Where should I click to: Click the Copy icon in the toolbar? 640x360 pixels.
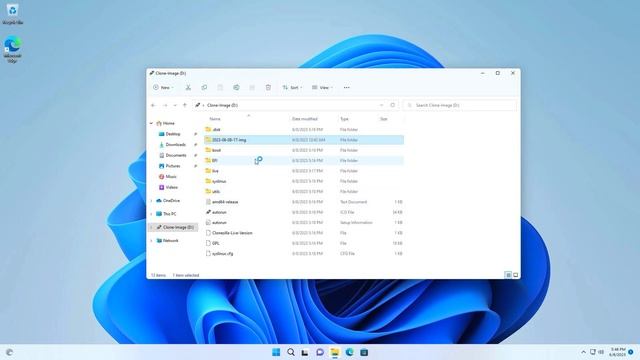[x=204, y=87]
